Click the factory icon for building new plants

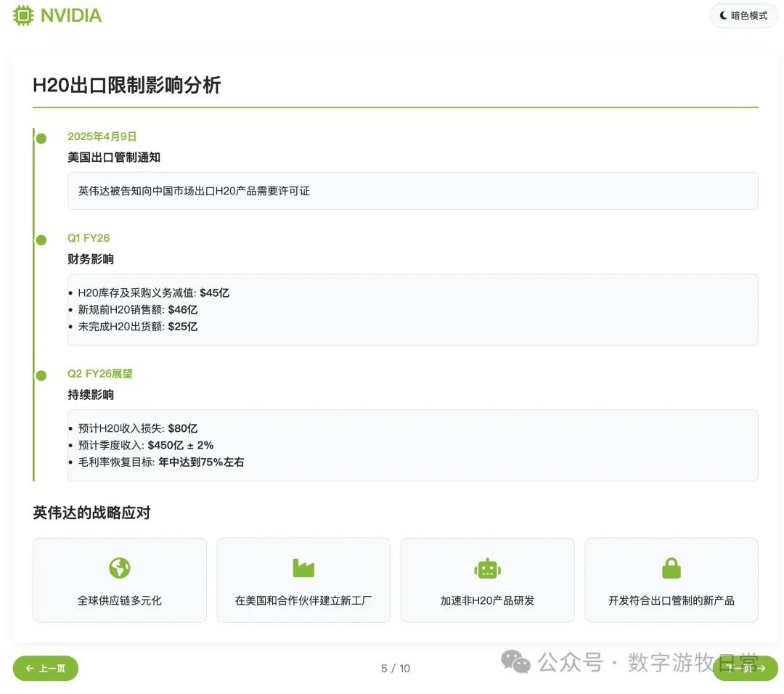(303, 568)
